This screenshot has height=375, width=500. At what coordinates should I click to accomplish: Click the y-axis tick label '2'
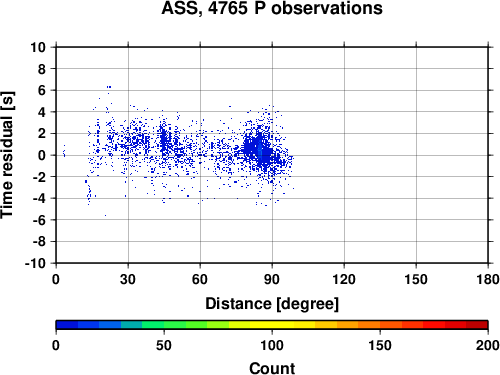click(42, 134)
